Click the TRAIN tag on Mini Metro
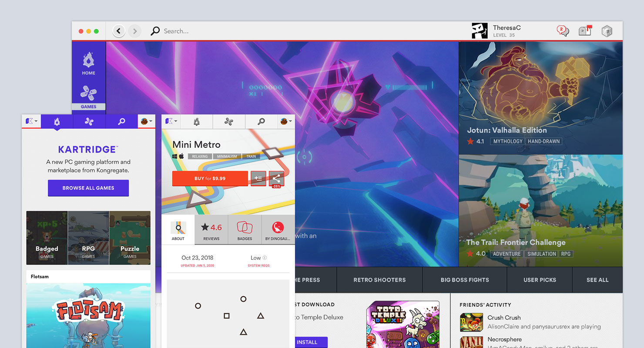 click(x=251, y=156)
